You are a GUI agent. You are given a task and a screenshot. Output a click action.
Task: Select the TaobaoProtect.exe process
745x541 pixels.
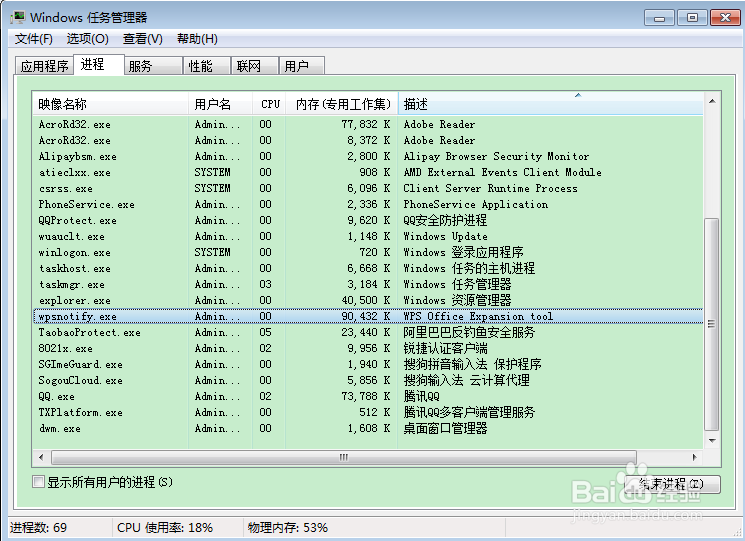(x=368, y=332)
